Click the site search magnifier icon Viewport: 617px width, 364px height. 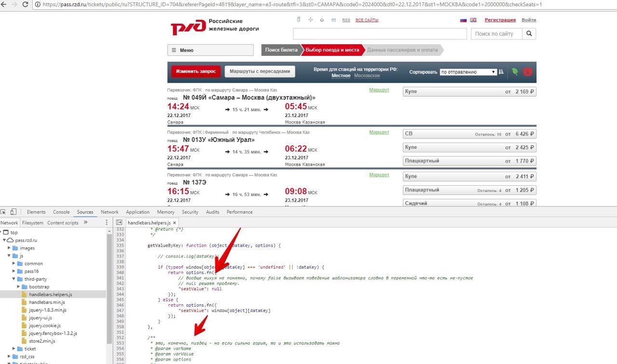[x=529, y=34]
